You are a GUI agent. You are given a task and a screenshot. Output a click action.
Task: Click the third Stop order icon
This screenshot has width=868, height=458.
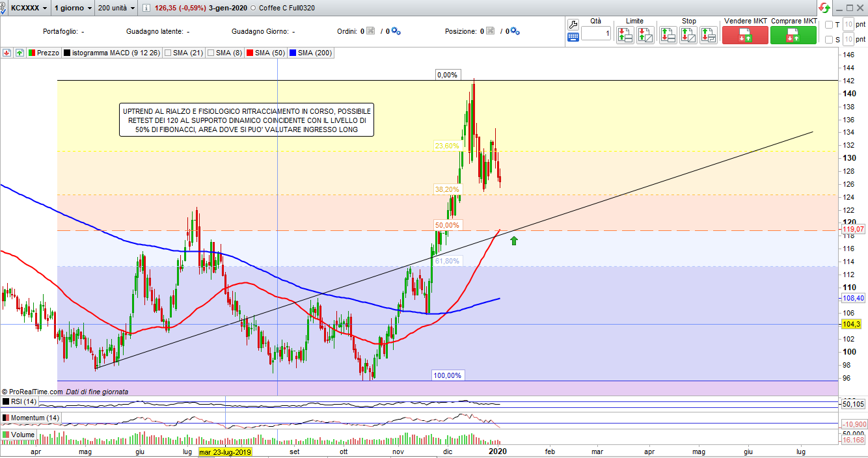click(x=709, y=35)
